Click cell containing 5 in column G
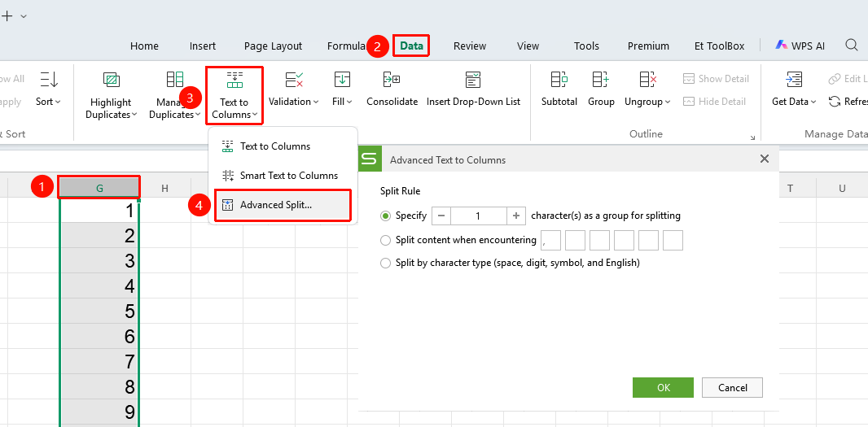 click(x=99, y=311)
